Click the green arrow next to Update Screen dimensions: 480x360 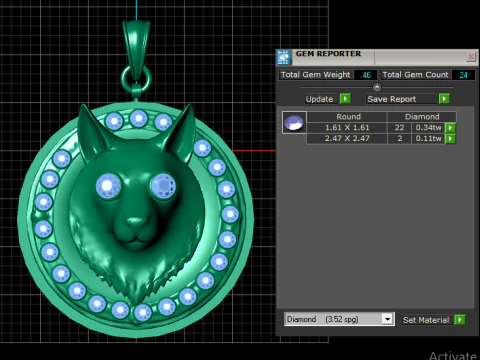(345, 99)
